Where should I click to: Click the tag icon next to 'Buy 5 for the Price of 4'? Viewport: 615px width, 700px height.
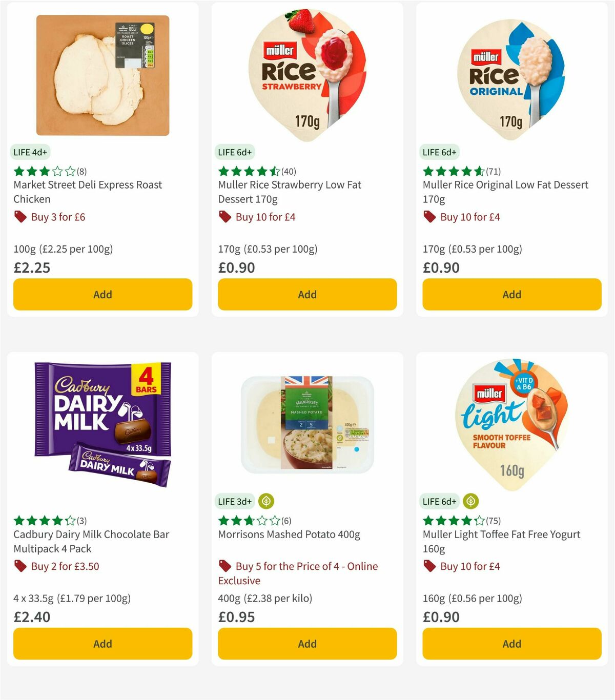click(x=225, y=566)
